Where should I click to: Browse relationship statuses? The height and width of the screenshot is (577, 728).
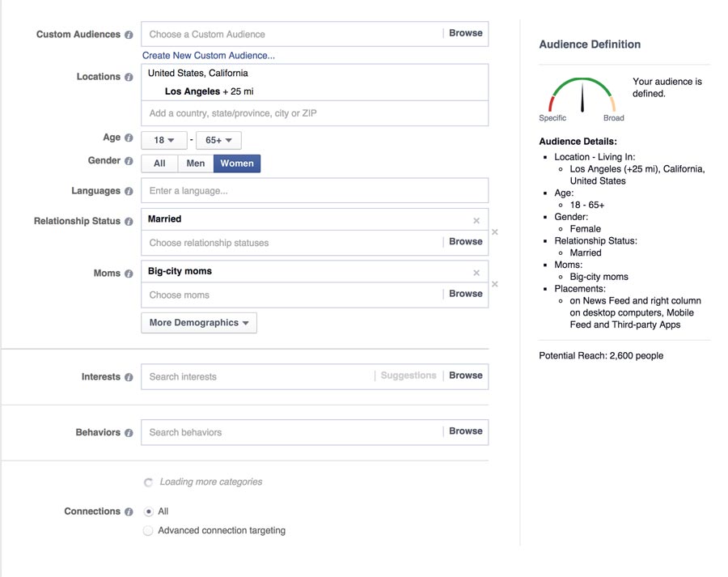[466, 242]
